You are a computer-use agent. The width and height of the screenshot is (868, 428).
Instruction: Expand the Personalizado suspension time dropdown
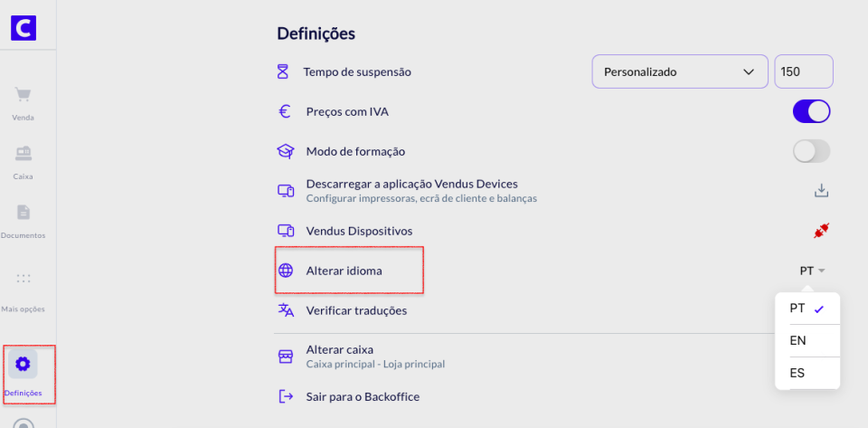[x=678, y=71]
